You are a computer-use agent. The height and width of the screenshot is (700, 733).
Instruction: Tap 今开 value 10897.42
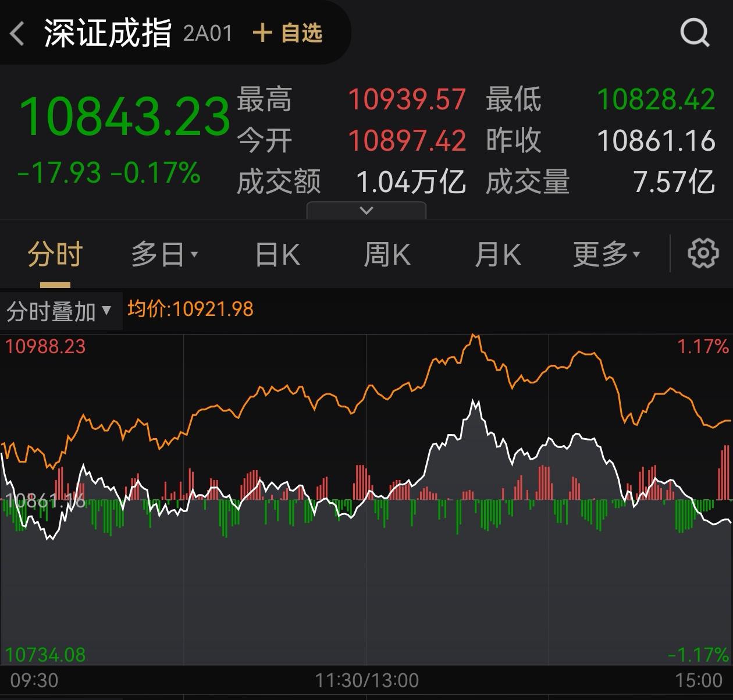click(x=407, y=140)
